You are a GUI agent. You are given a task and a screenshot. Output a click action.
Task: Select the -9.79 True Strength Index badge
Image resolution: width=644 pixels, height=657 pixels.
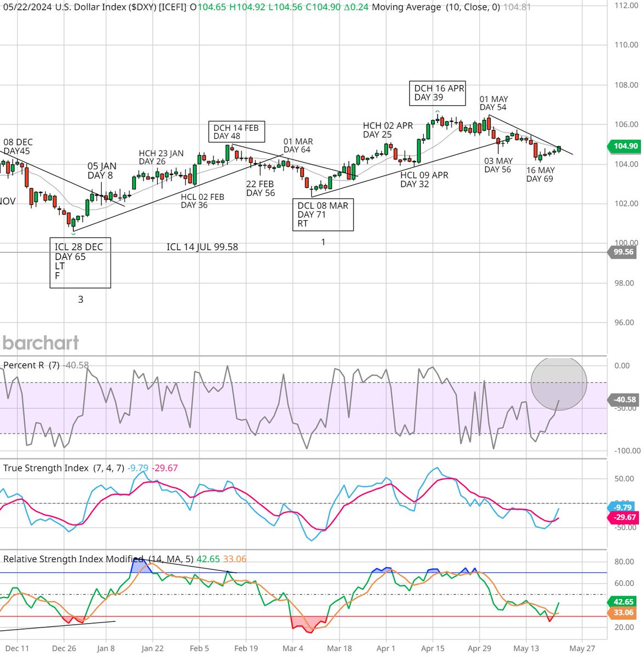point(622,507)
